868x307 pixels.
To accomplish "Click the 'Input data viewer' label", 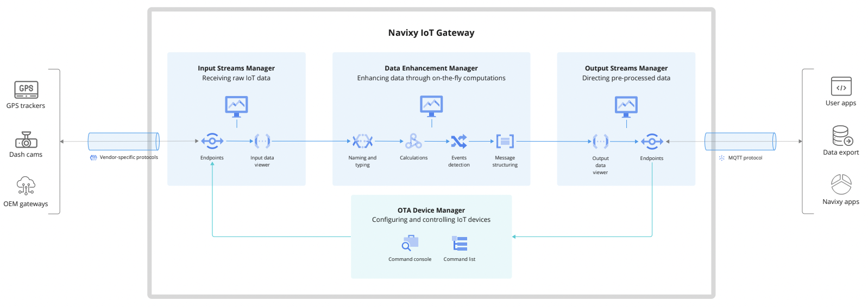I will [262, 161].
